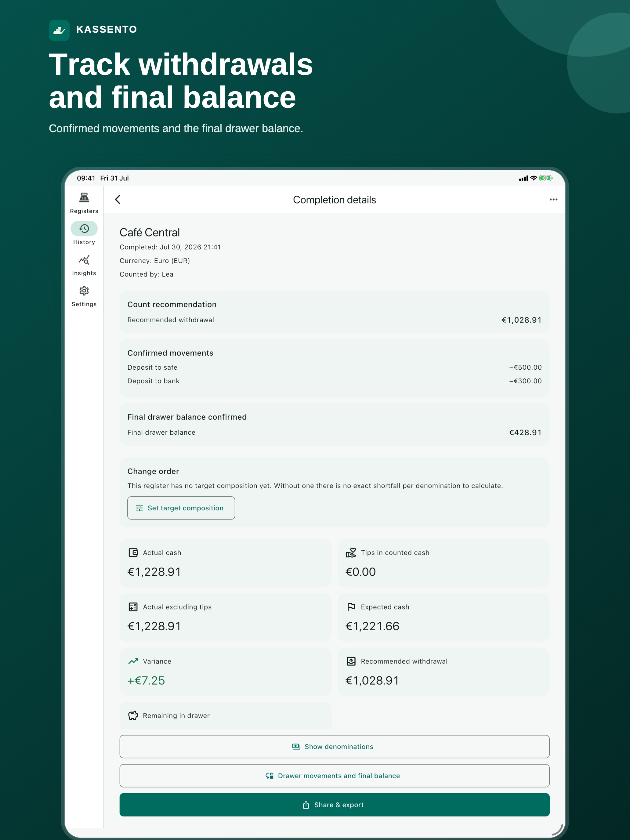Click the €428.91 final drawer balance value
630x840 pixels.
(x=525, y=433)
